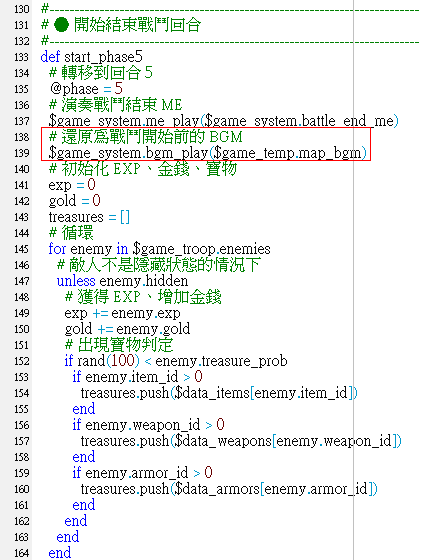Click the 'if rand(100) < enemy.treasure_prob' line
This screenshot has width=425, height=560.
click(x=176, y=361)
